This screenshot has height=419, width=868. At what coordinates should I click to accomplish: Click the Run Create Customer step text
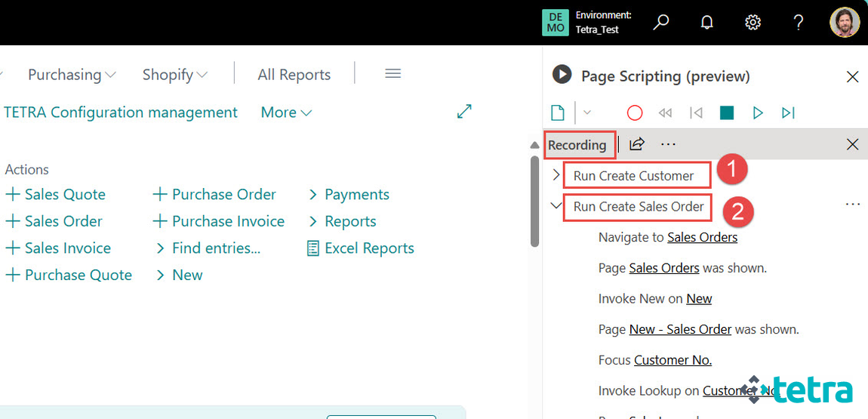coord(633,176)
